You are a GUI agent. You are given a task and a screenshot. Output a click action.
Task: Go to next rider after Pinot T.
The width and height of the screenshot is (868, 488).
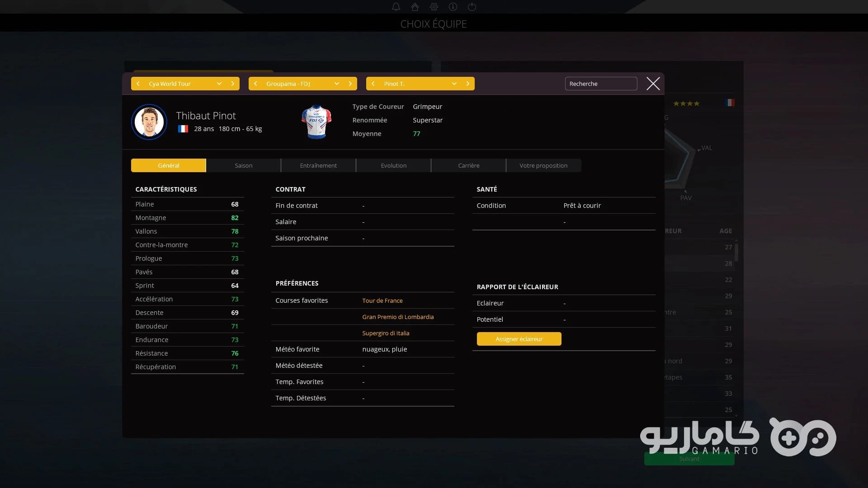coord(468,84)
